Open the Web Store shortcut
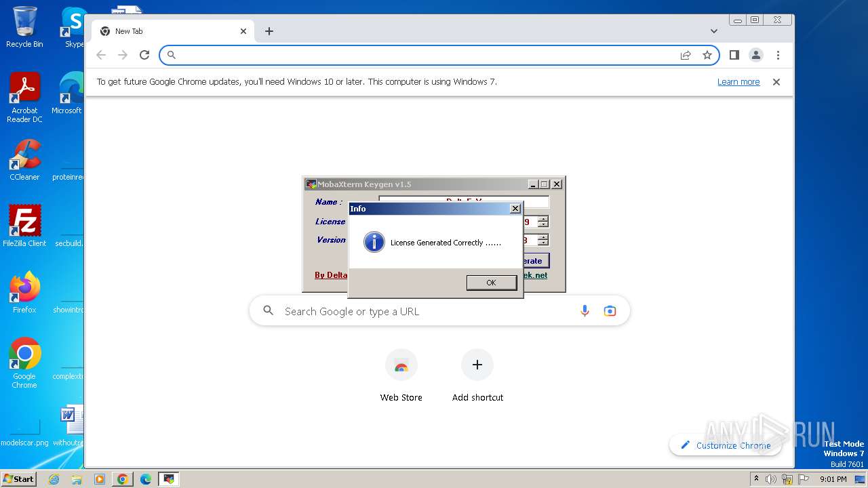 (401, 376)
